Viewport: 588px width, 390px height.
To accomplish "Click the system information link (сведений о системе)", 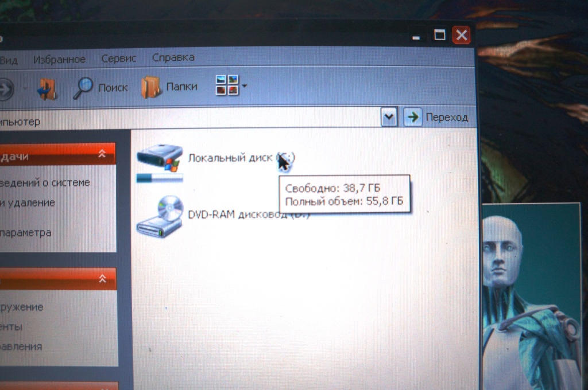I will click(x=45, y=183).
